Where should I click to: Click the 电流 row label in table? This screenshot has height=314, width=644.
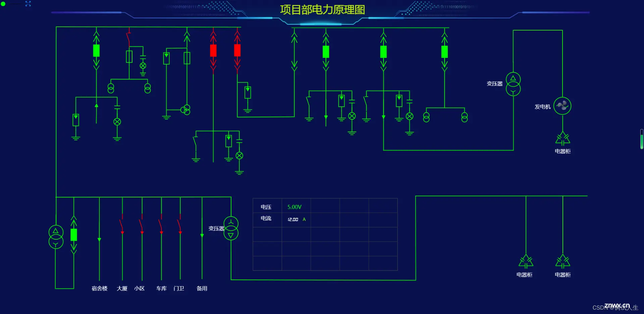point(266,218)
